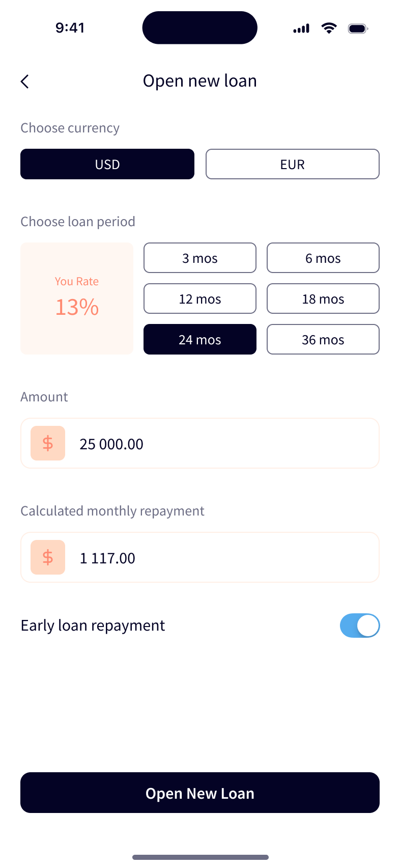Image resolution: width=400 pixels, height=868 pixels.
Task: Click the monthly repayment field 1 117.00
Action: (224, 558)
